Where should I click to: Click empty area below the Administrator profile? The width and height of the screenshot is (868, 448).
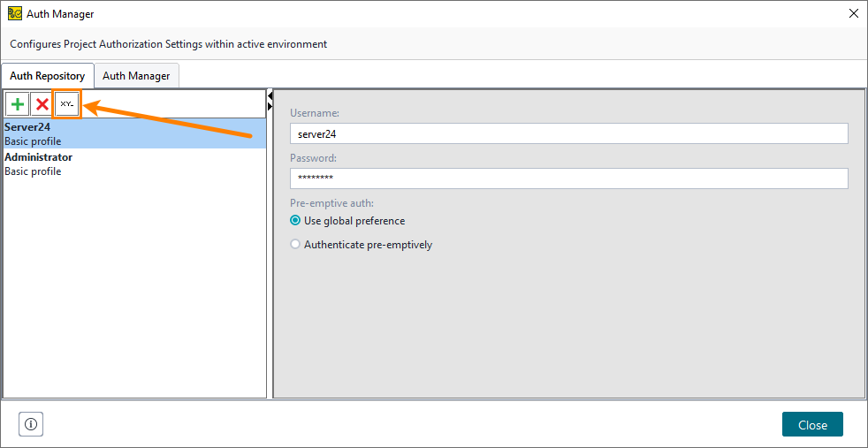[x=133, y=283]
